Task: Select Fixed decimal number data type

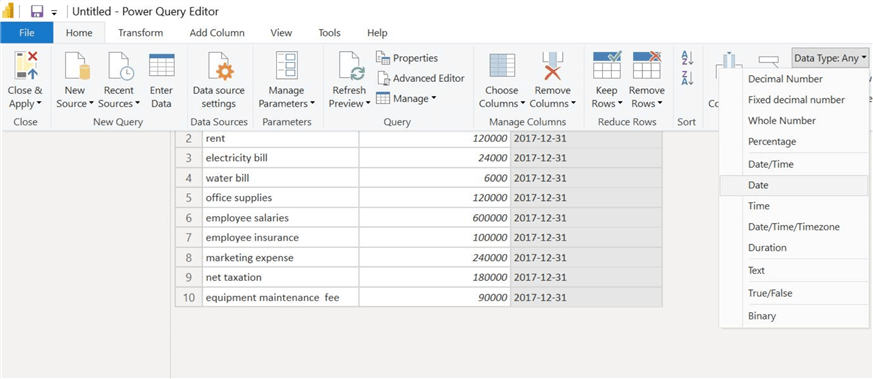Action: point(793,100)
